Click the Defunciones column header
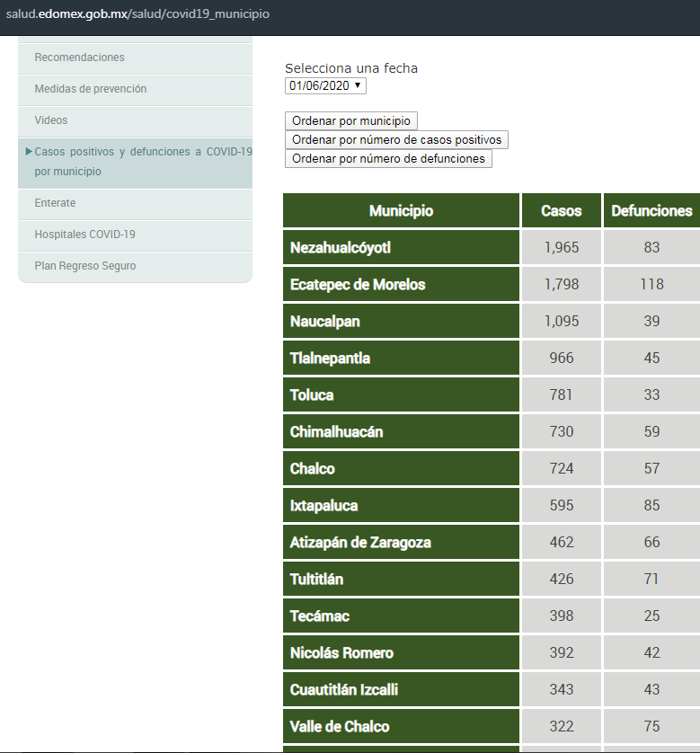The image size is (700, 753). click(x=651, y=211)
